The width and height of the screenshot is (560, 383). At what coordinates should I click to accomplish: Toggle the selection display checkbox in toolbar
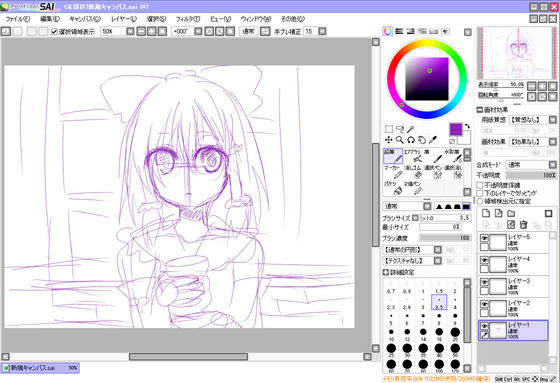(x=54, y=31)
